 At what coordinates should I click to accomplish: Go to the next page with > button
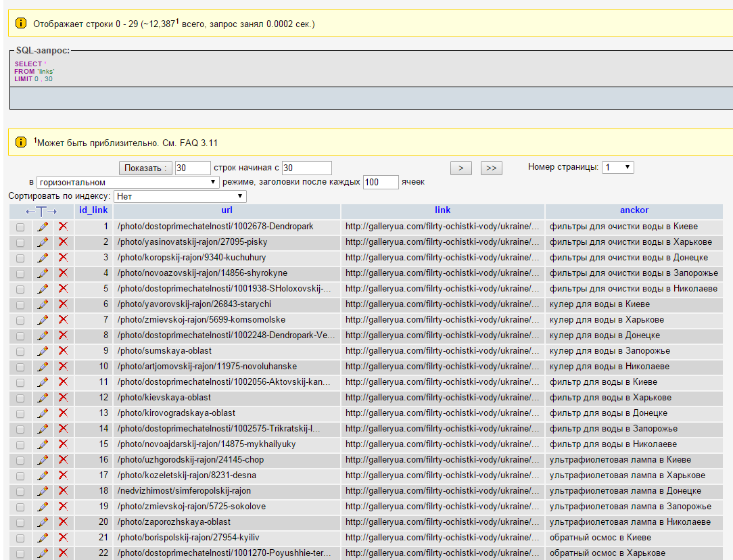tap(461, 168)
